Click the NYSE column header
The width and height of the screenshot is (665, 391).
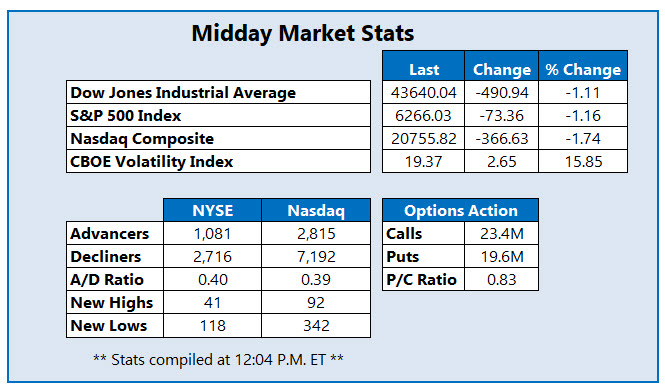tap(212, 210)
